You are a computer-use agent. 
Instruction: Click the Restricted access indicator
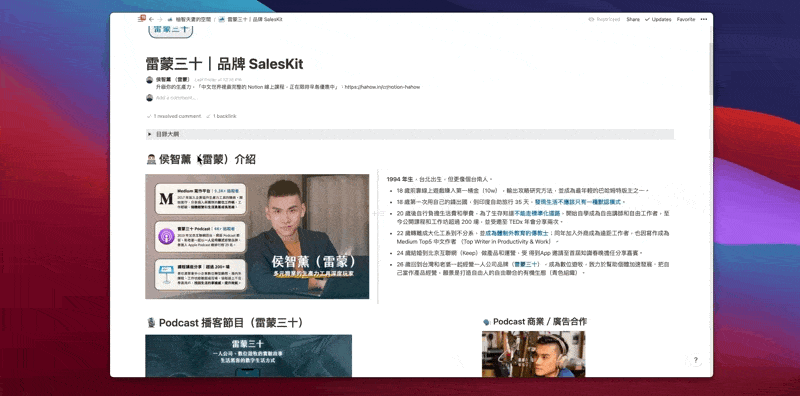pos(604,19)
